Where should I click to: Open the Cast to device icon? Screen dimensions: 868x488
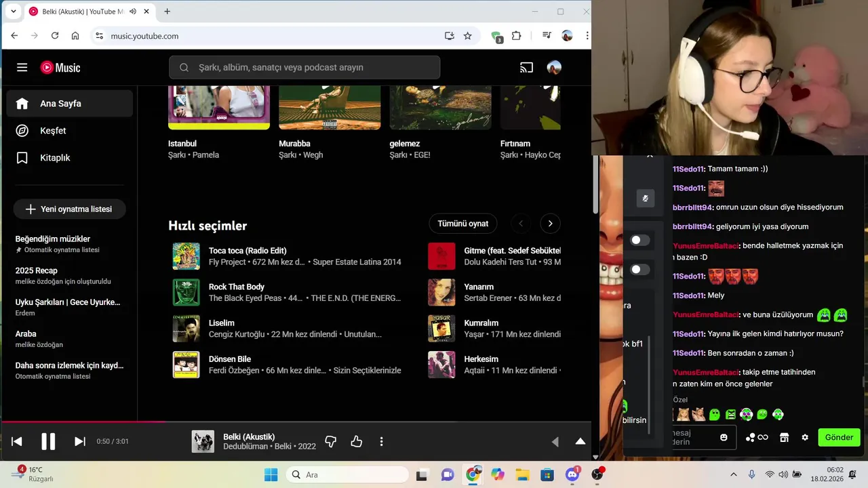526,68
